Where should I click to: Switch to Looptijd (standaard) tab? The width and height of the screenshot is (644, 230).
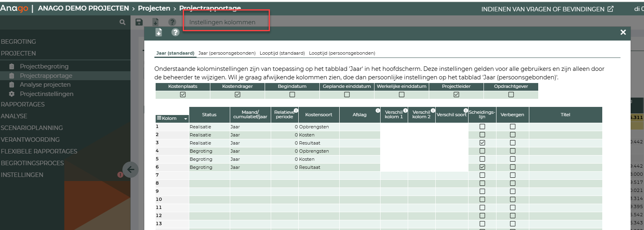pos(282,53)
